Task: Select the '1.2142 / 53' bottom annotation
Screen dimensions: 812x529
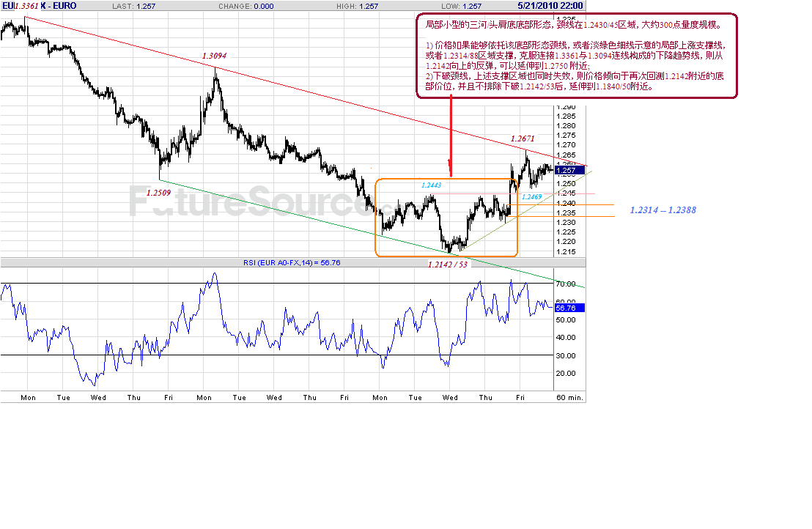Action: pyautogui.click(x=448, y=264)
